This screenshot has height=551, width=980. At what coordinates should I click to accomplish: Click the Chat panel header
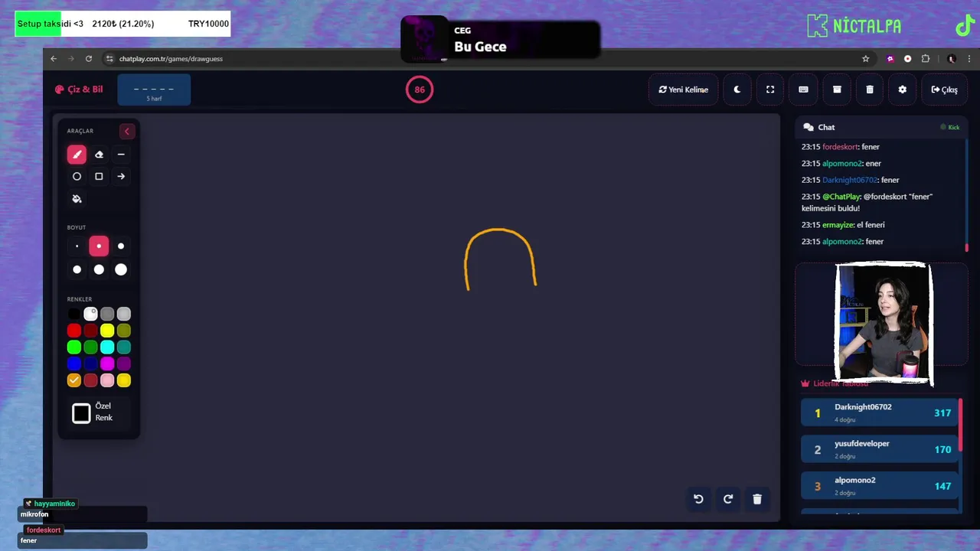tap(881, 127)
